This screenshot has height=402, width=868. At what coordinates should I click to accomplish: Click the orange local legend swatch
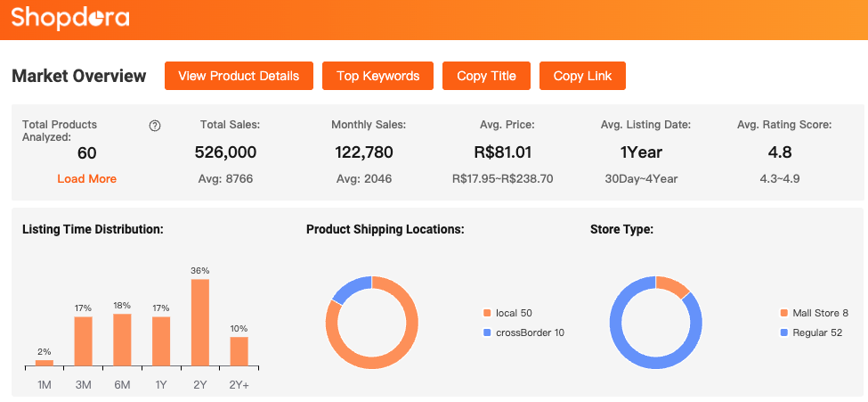click(x=487, y=314)
